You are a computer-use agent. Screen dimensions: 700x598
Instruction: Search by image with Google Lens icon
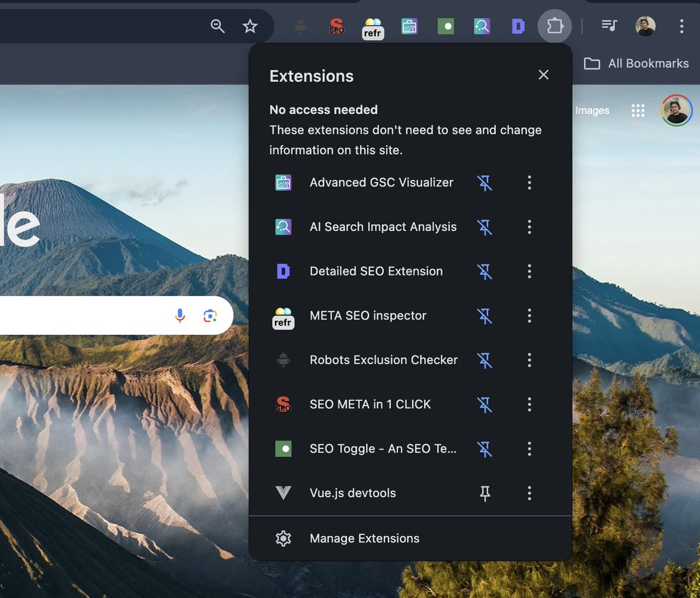coord(210,316)
